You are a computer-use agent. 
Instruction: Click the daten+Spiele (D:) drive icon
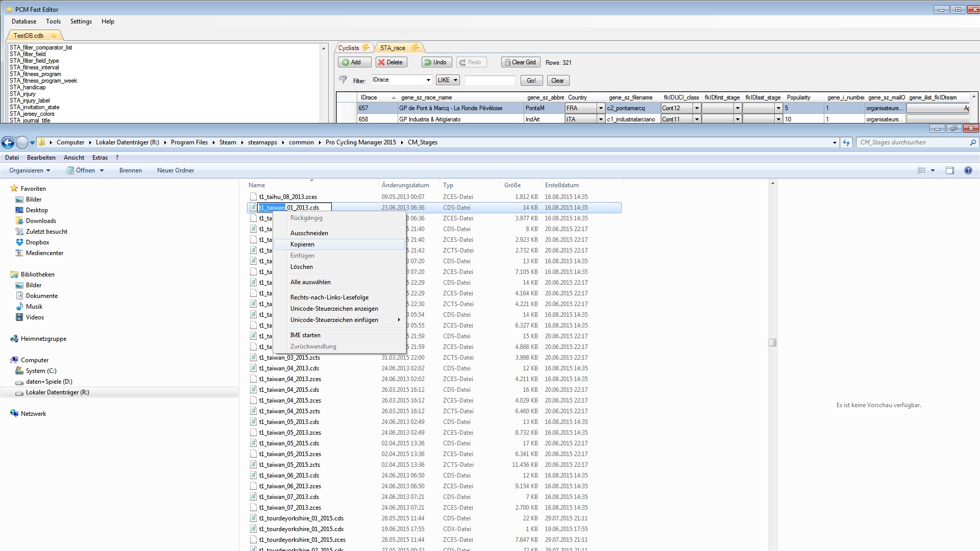click(19, 382)
